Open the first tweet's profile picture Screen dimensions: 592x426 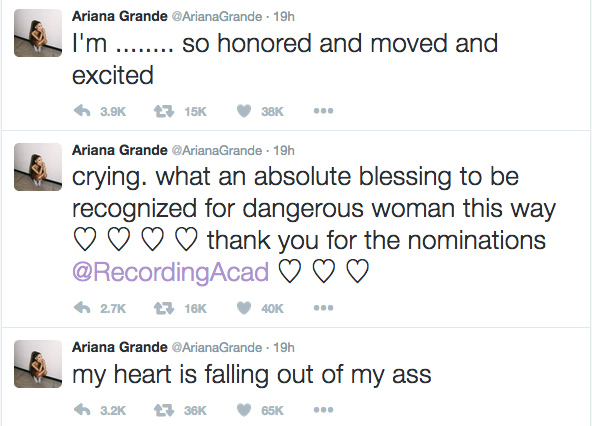tap(38, 33)
